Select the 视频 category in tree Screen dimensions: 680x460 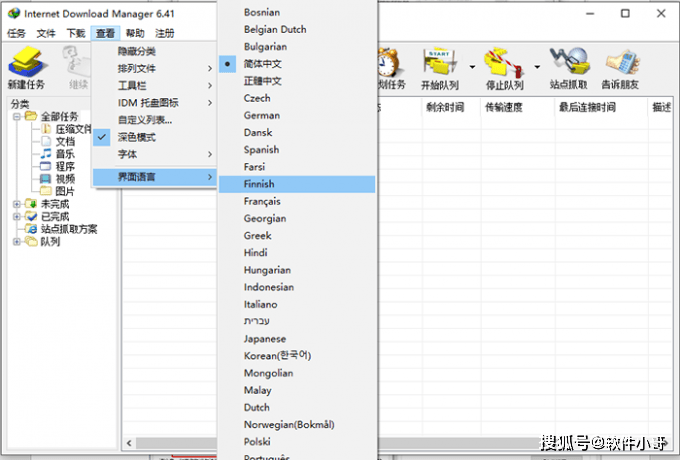coord(58,179)
